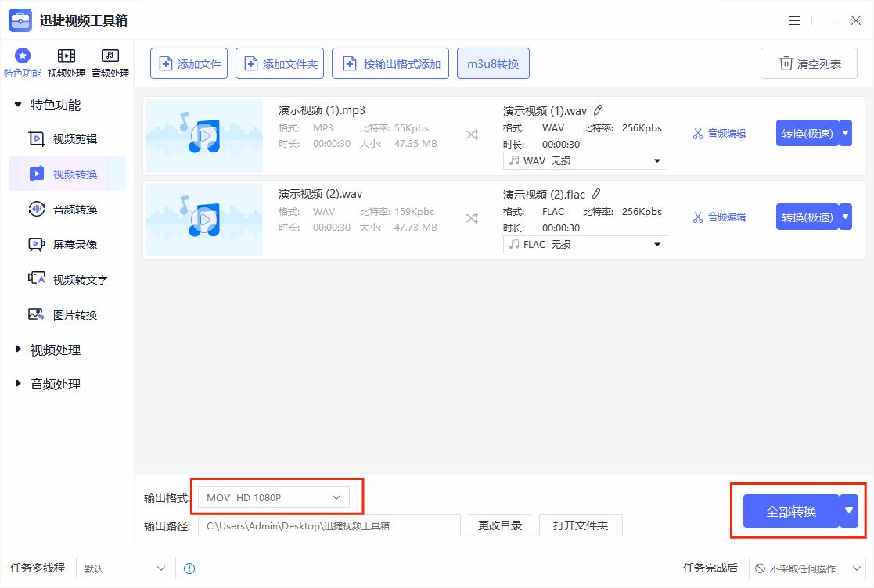Open 音频编辑 for 演示视频 (2).flac
The height and width of the screenshot is (588, 874).
(719, 217)
